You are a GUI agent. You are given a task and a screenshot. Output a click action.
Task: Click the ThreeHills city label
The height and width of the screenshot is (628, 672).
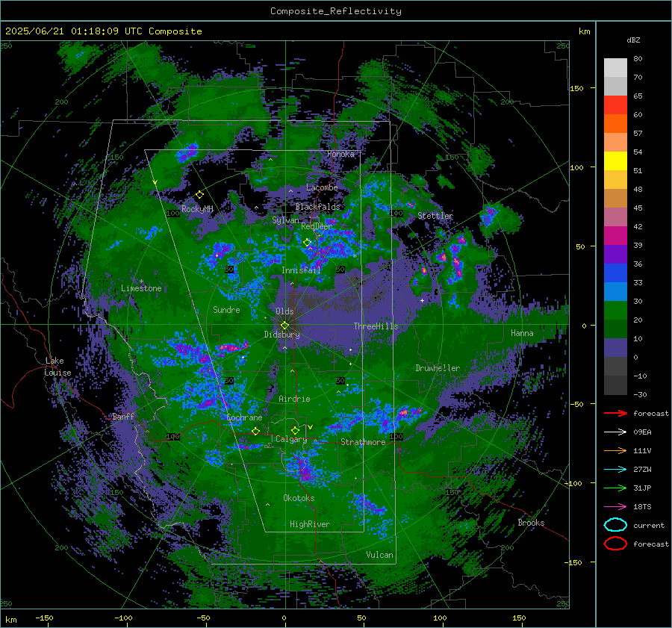(376, 326)
